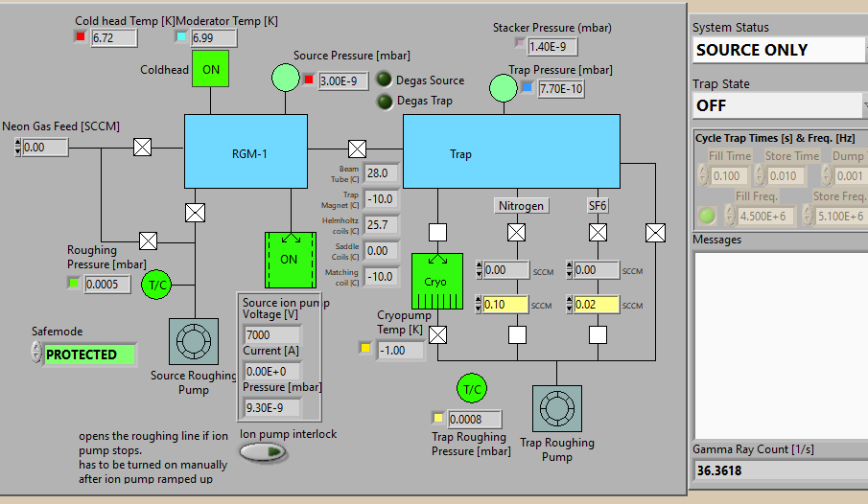Click the open valve below SF6 flow

tap(598, 334)
